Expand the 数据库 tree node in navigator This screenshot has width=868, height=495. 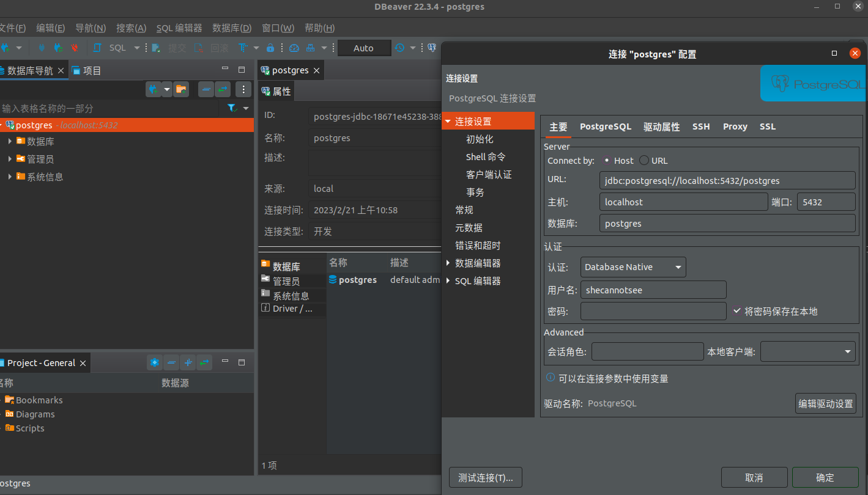[x=10, y=141]
